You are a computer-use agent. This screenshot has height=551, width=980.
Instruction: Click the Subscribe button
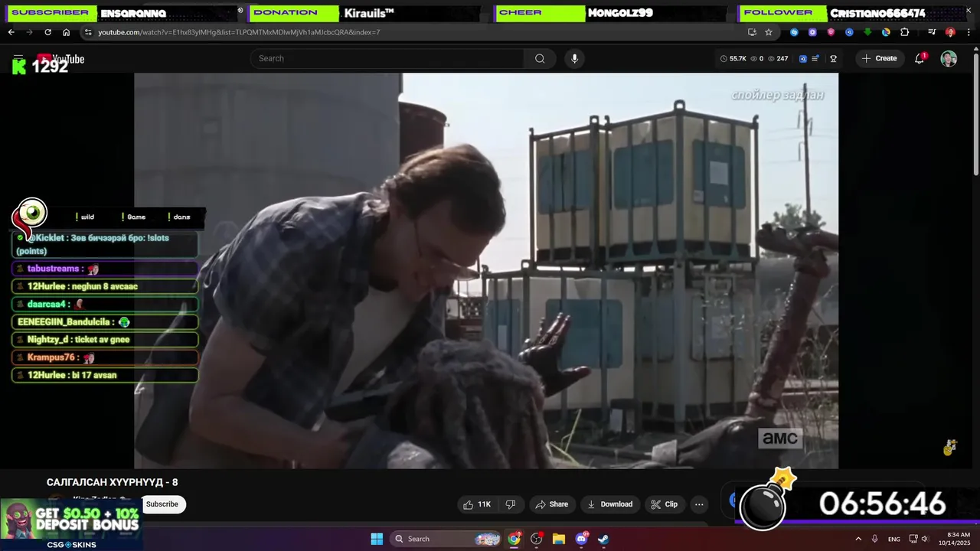point(162,504)
